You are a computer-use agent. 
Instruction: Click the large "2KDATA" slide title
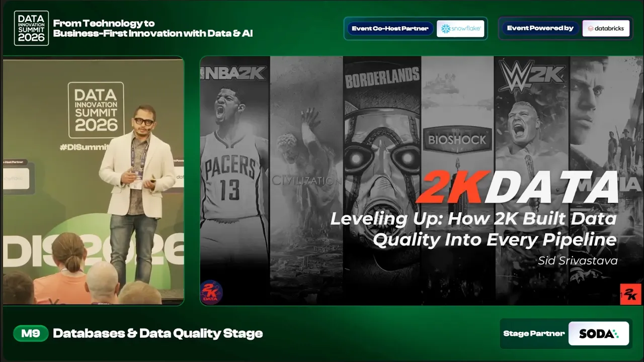click(x=518, y=187)
